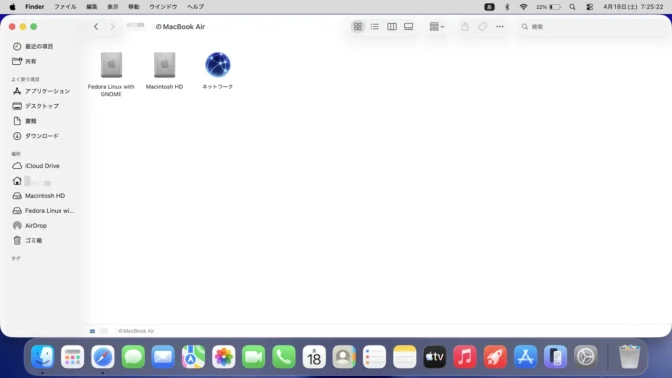
Task: Click the battery status indicator
Action: (x=548, y=7)
